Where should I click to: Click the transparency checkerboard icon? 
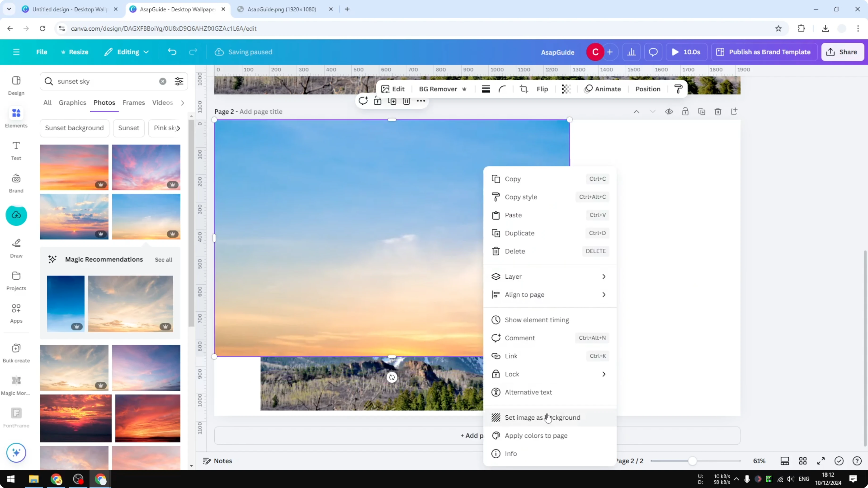coord(566,89)
